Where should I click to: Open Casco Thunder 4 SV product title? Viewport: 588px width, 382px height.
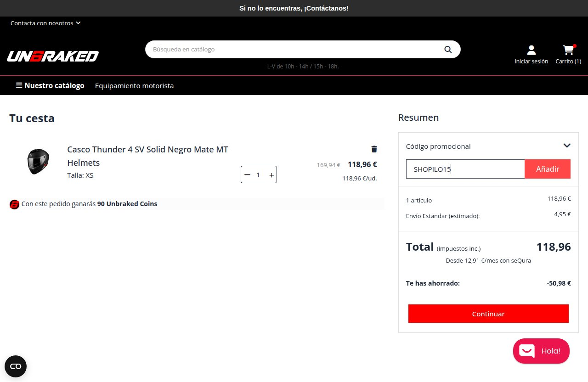(147, 156)
